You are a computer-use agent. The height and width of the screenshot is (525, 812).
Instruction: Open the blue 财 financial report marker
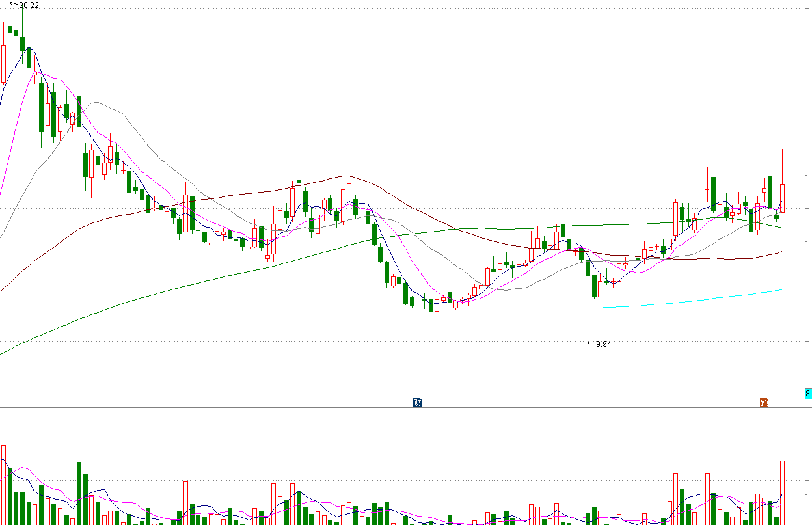point(417,402)
